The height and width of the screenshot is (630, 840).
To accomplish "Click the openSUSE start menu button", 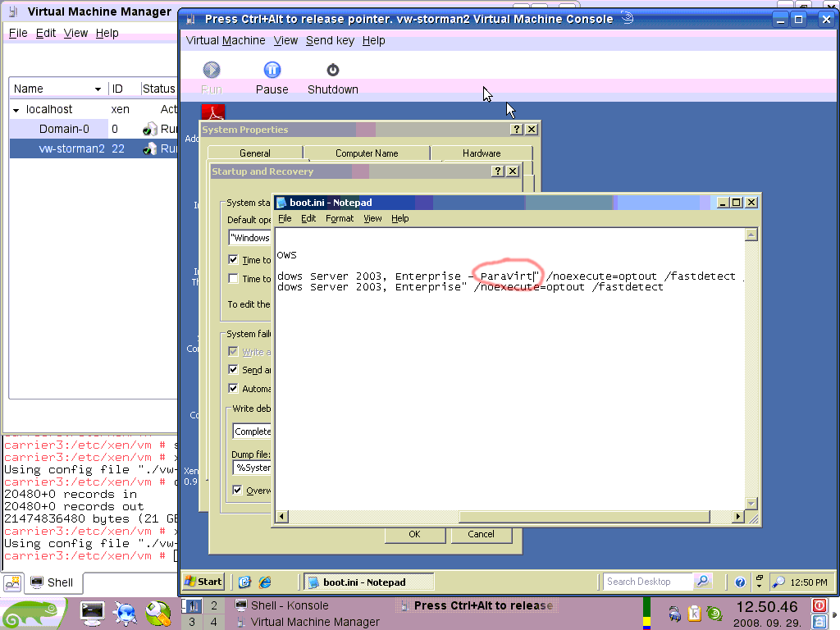I will click(x=35, y=612).
